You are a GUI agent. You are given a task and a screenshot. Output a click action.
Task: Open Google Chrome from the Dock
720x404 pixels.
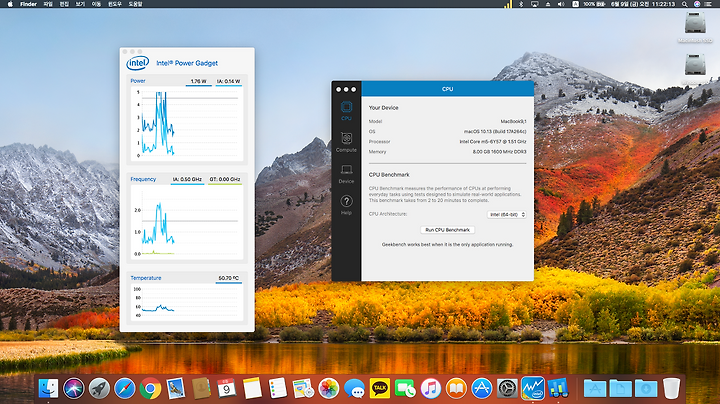[150, 388]
